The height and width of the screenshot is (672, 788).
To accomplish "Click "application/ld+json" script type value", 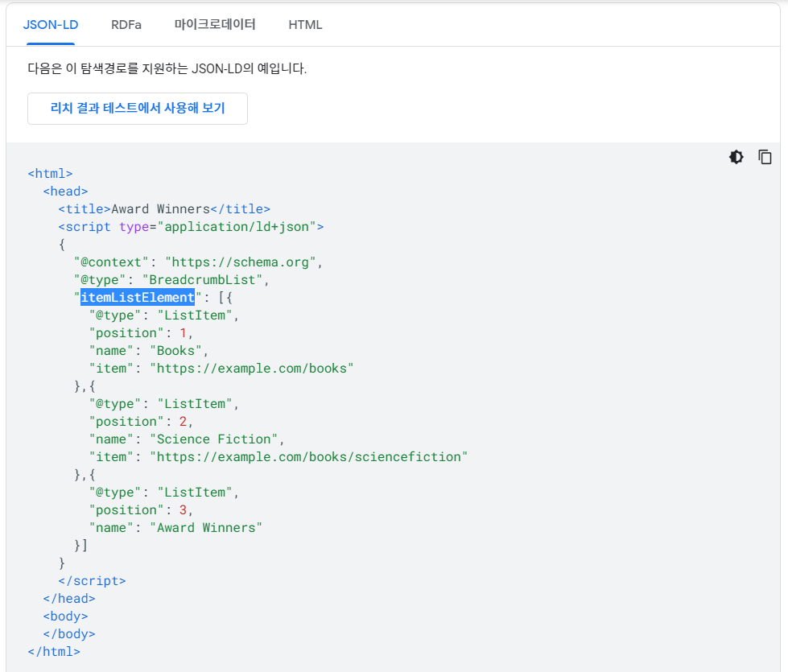I will pos(237,227).
